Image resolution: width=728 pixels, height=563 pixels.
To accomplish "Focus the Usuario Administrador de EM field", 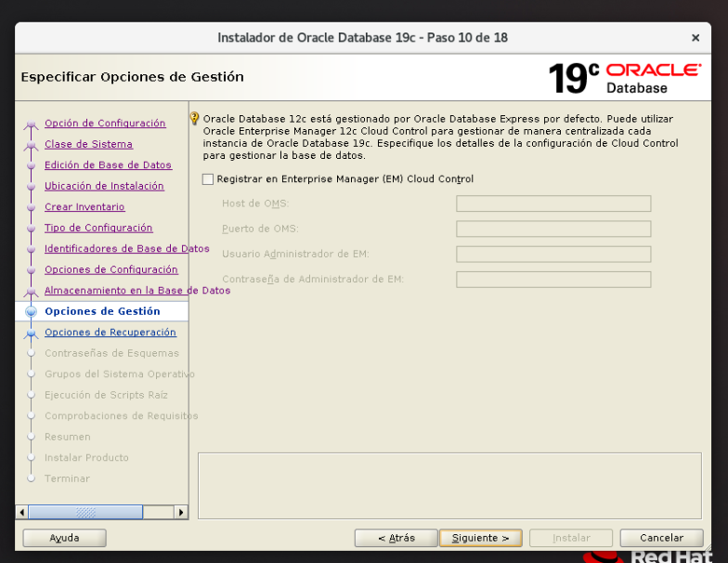I will point(553,255).
